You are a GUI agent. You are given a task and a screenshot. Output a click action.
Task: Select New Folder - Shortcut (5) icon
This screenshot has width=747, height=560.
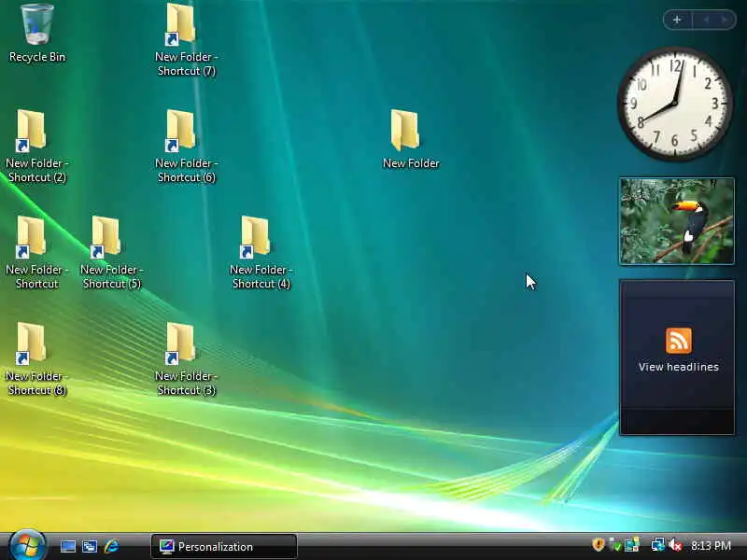(112, 252)
